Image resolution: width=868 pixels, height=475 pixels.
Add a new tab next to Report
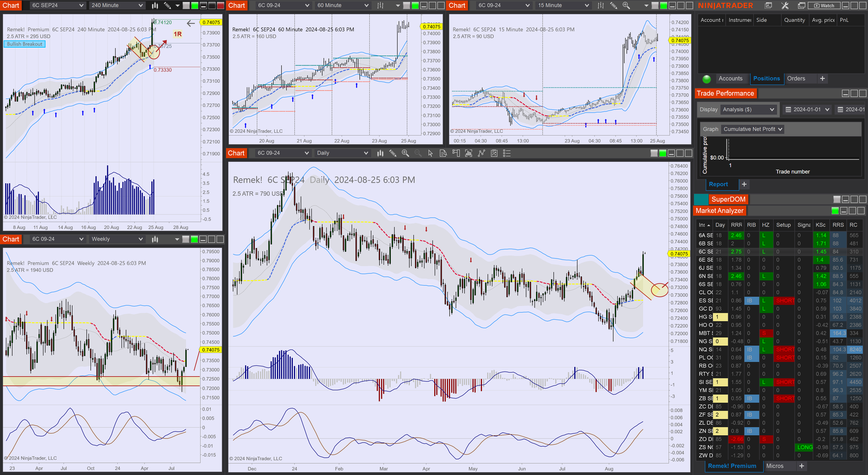coord(744,184)
